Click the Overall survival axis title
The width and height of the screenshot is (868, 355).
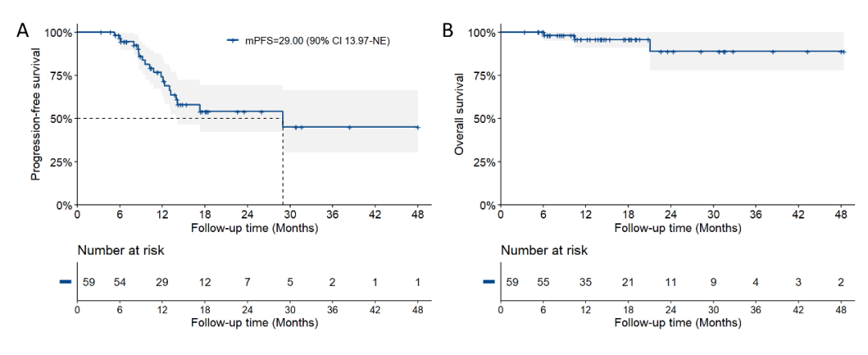click(461, 115)
